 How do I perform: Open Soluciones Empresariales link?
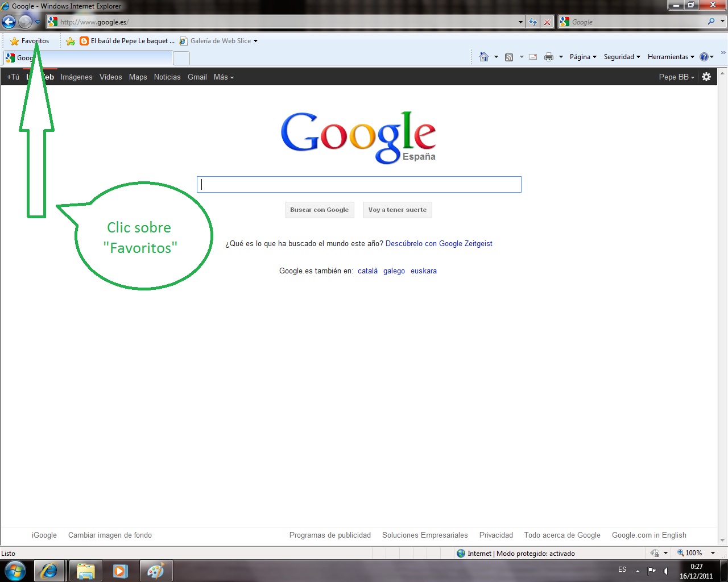click(x=425, y=535)
